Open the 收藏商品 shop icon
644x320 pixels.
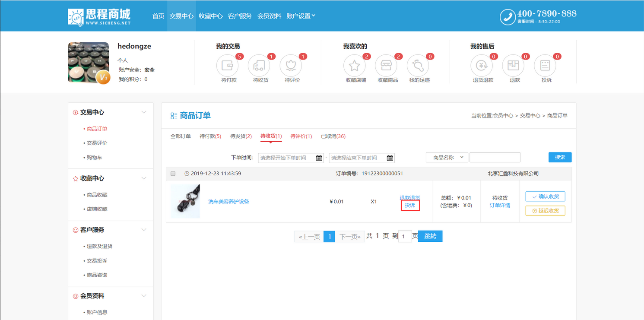tap(386, 66)
